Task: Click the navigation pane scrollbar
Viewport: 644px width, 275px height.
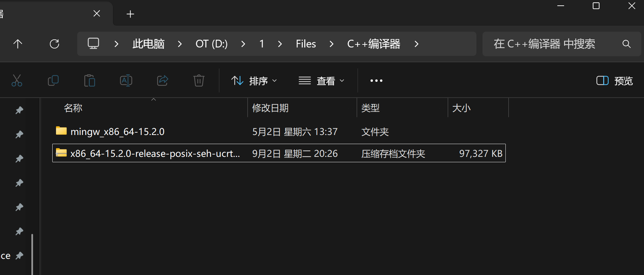Action: click(x=32, y=254)
